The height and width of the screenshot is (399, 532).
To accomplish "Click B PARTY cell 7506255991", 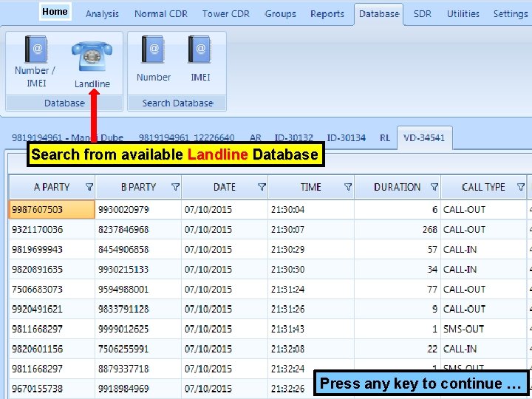I will click(138, 349).
